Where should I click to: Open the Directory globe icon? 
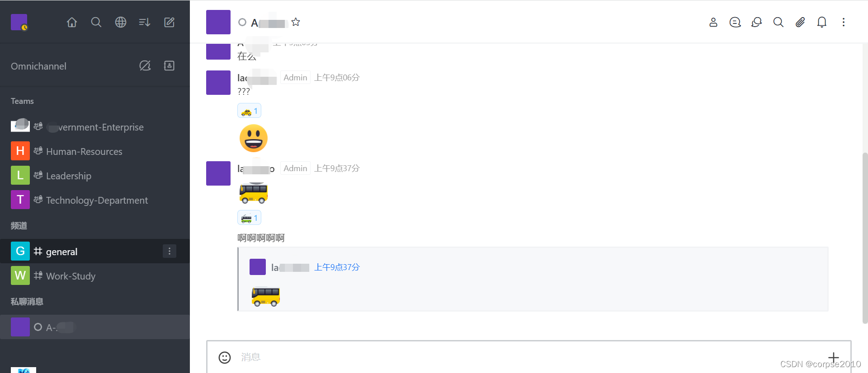pyautogui.click(x=121, y=22)
